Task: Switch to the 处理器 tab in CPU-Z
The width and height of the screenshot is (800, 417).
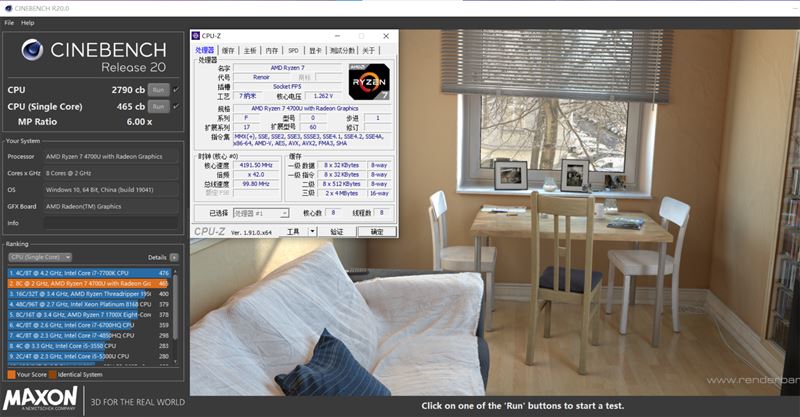Action: pos(205,50)
